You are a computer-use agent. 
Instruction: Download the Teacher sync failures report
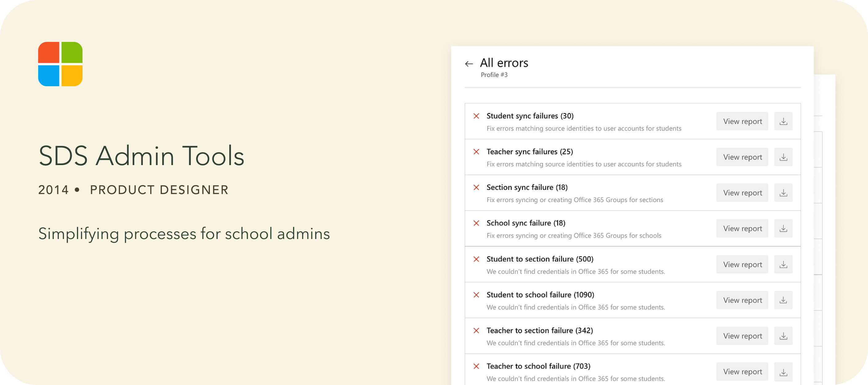point(783,157)
